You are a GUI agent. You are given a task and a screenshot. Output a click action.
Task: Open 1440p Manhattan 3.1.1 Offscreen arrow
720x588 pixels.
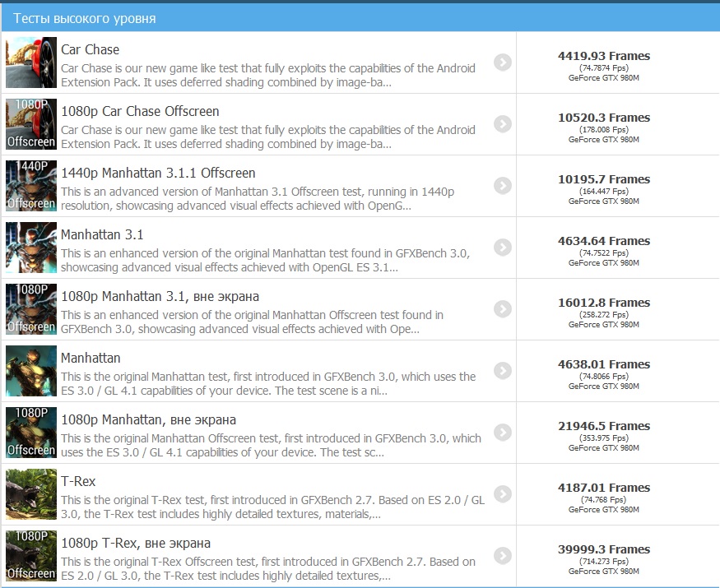(x=503, y=185)
